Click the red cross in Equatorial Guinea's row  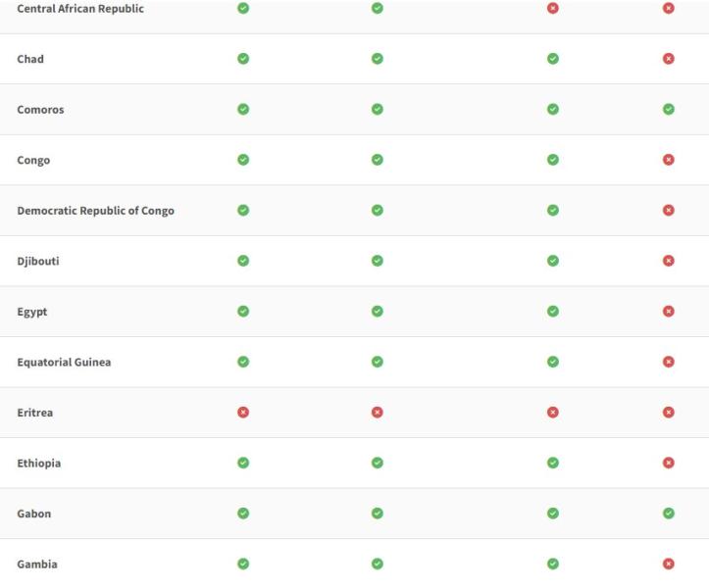tap(669, 362)
